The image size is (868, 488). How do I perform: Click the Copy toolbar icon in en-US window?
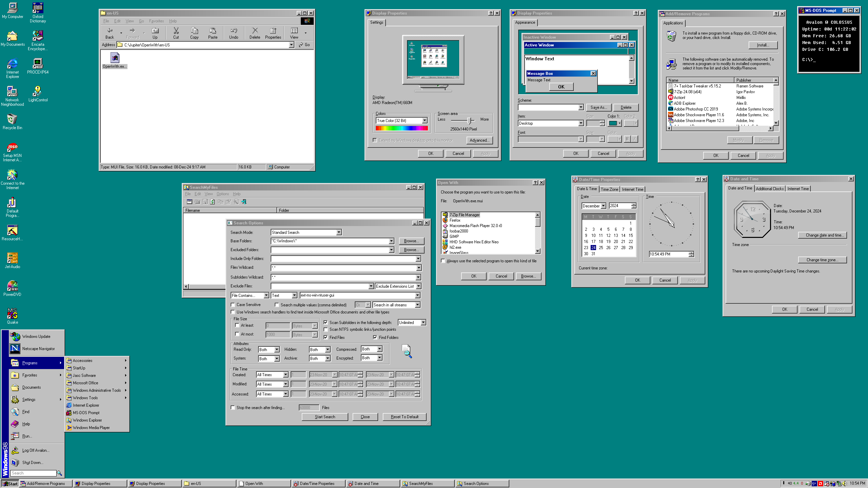pos(194,33)
